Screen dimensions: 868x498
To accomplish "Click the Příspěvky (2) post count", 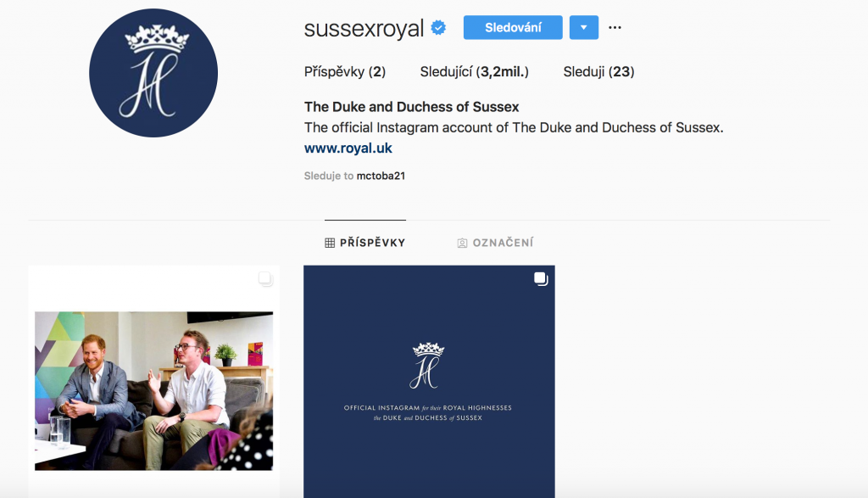I will (x=345, y=71).
